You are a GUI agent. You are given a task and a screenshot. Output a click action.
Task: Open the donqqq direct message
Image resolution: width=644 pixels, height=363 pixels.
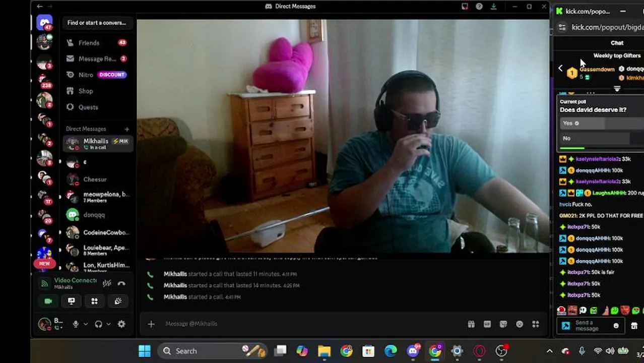coord(98,215)
